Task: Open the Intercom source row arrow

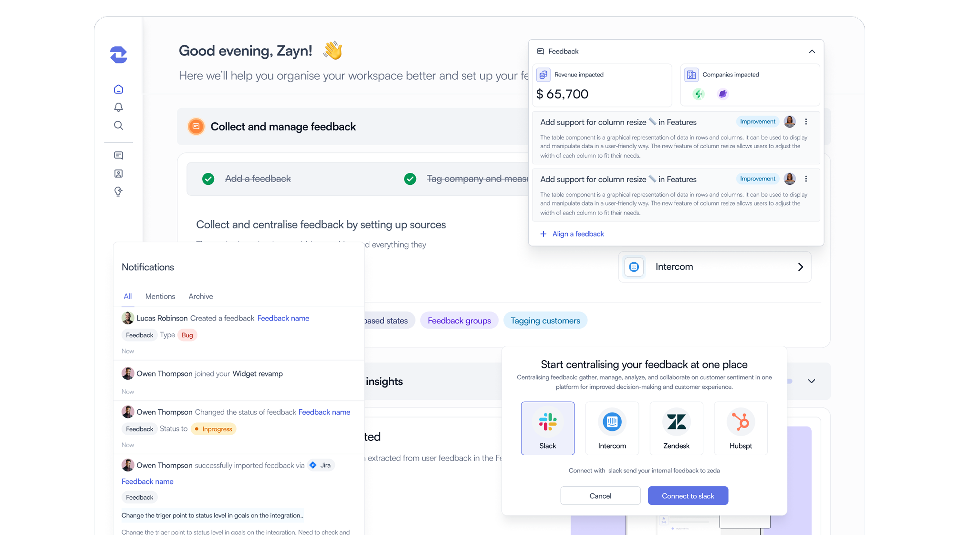Action: [800, 267]
